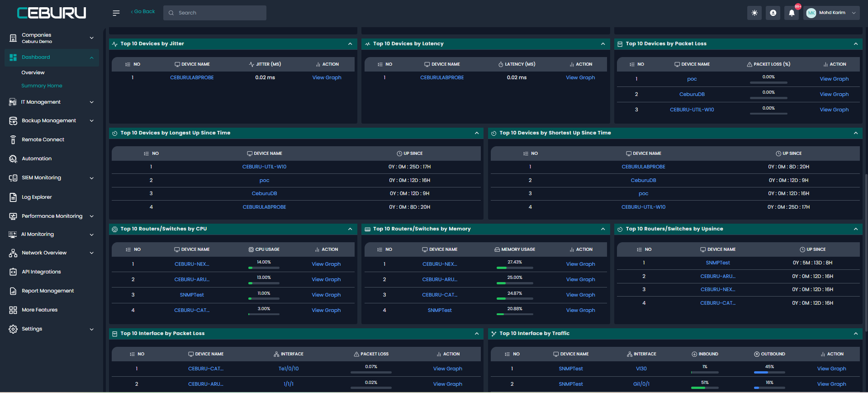This screenshot has height=393, width=868.
Task: Click the 45% outbound traffic bar
Action: coord(769,373)
